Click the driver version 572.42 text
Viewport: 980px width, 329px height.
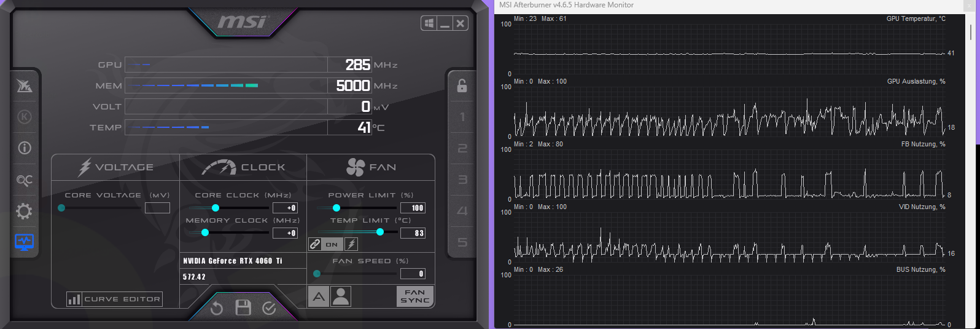pos(194,277)
